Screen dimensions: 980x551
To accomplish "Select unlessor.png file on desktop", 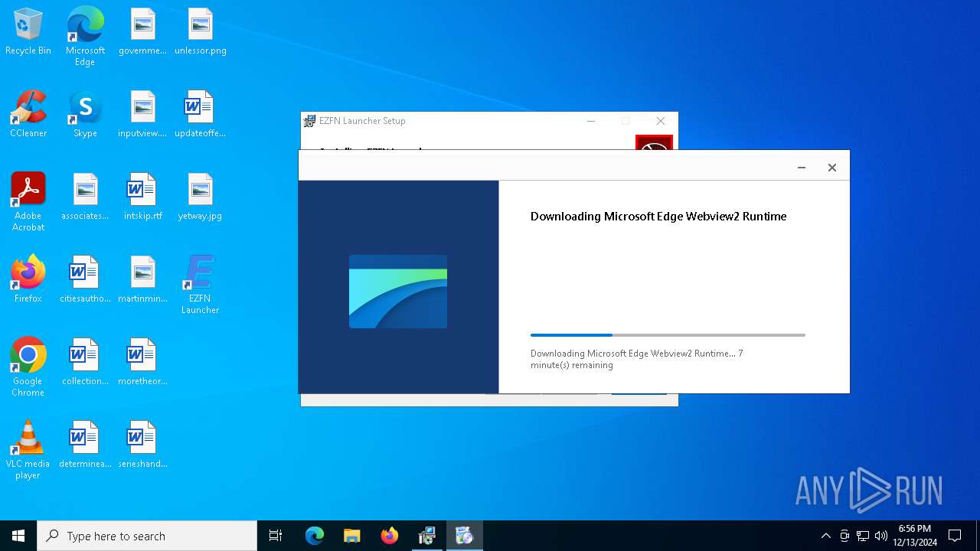I will (200, 32).
